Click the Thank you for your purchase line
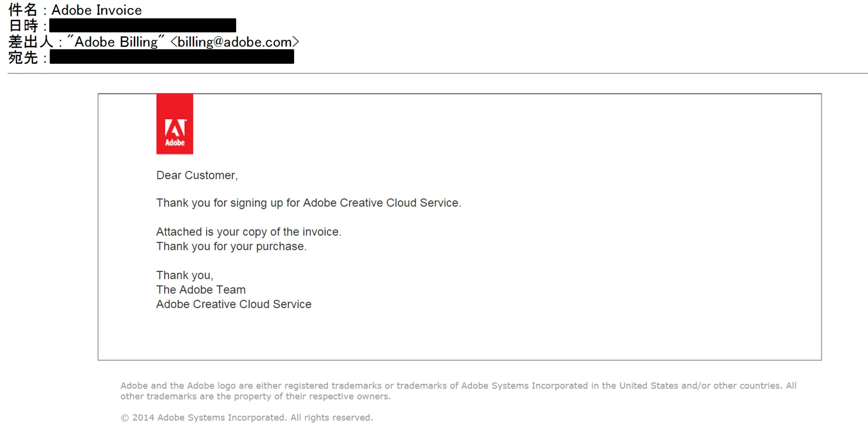The width and height of the screenshot is (868, 425). [x=231, y=246]
